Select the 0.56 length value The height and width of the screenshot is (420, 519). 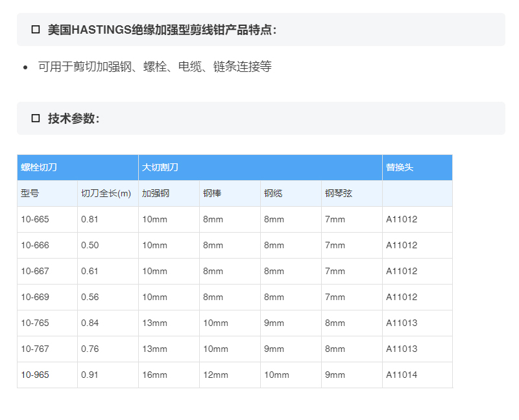point(90,297)
